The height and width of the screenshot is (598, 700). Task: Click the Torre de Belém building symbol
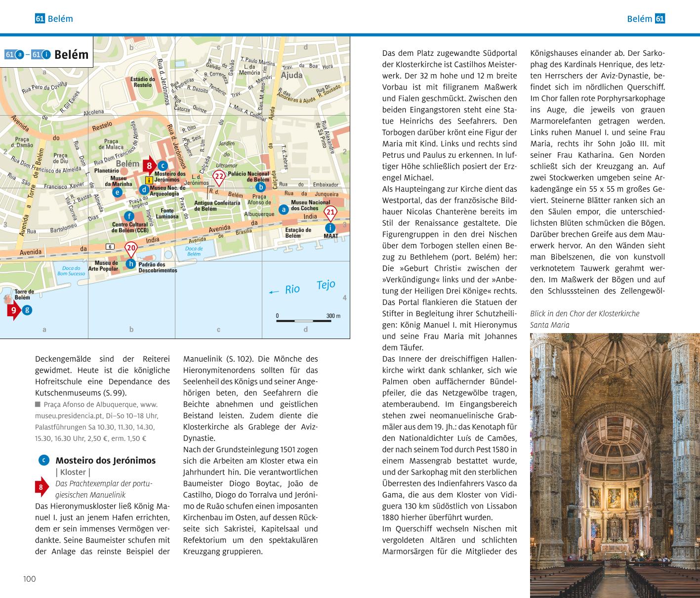(7, 299)
